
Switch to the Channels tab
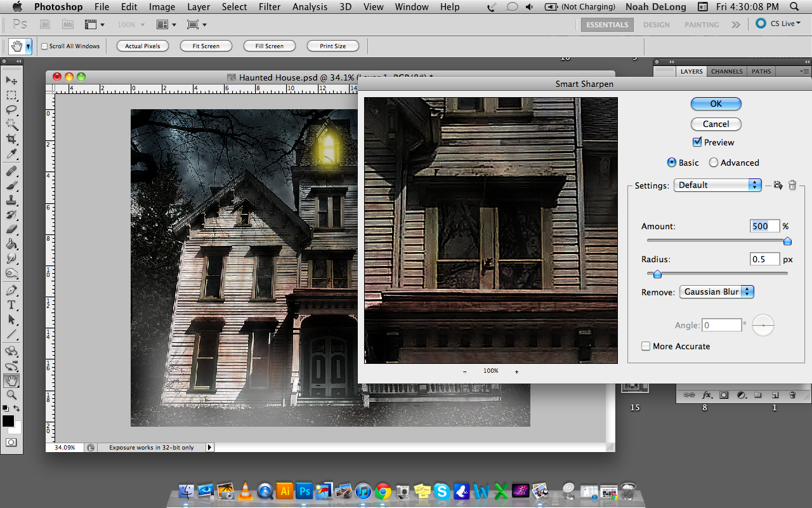pyautogui.click(x=726, y=71)
